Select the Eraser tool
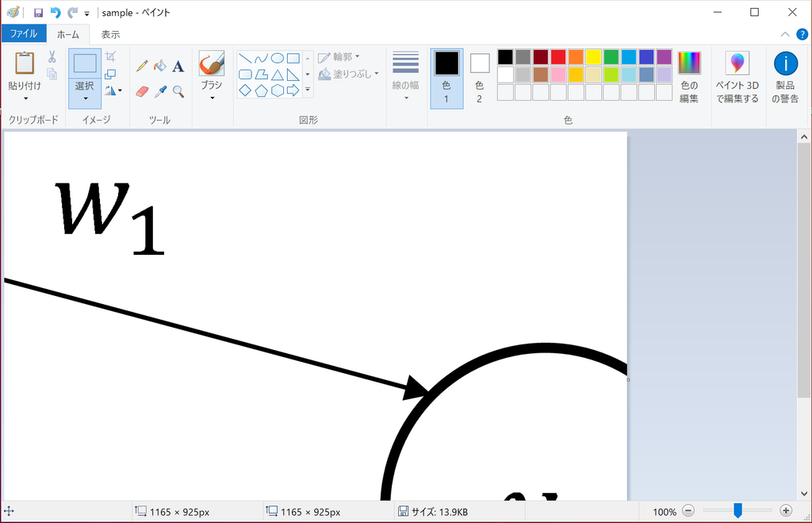 click(142, 92)
